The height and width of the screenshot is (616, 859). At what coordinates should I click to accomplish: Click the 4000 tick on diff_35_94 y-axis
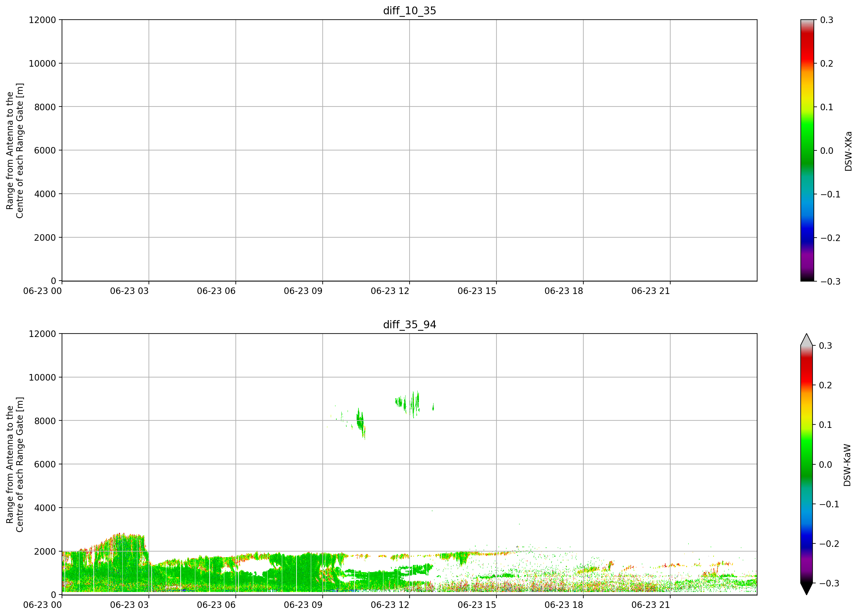[x=45, y=508]
